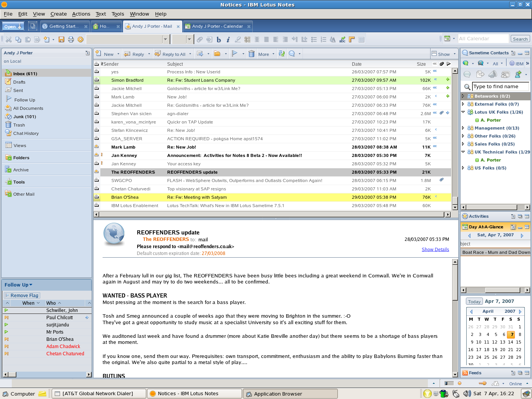This screenshot has width=532, height=399.
Task: Expand the Betaworks contact group
Action: pyautogui.click(x=463, y=96)
